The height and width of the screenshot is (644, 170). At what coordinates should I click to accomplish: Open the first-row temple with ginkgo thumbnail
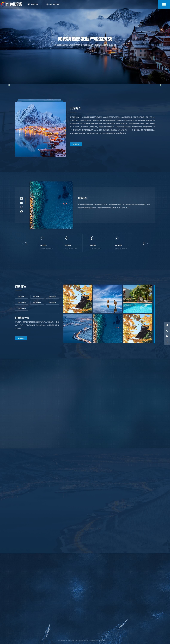[78, 299]
